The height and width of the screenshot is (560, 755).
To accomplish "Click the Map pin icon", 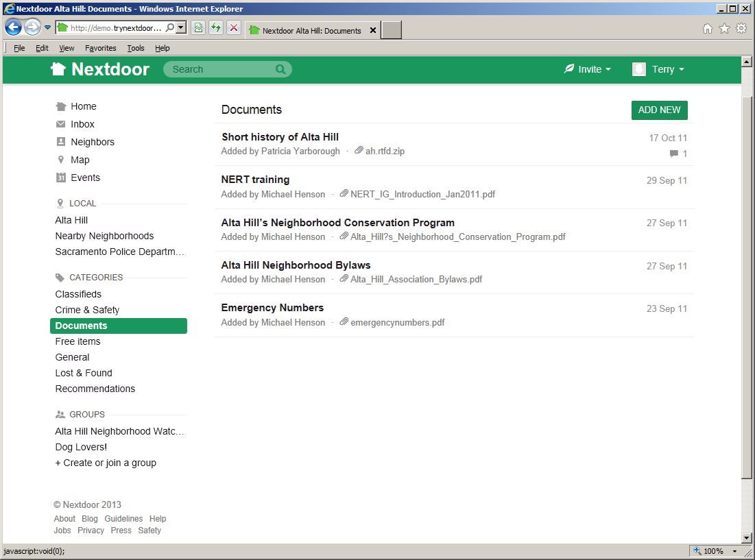I will tap(60, 160).
